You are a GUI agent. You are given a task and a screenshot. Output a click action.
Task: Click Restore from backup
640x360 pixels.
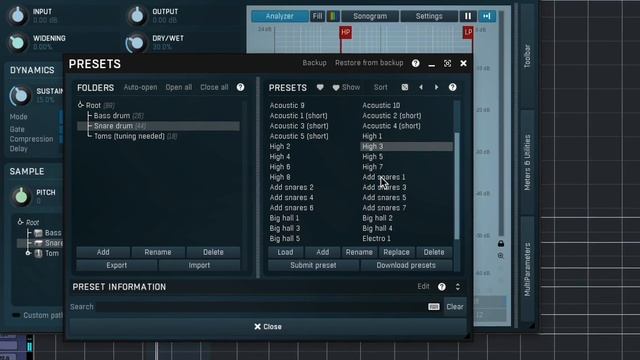(369, 63)
